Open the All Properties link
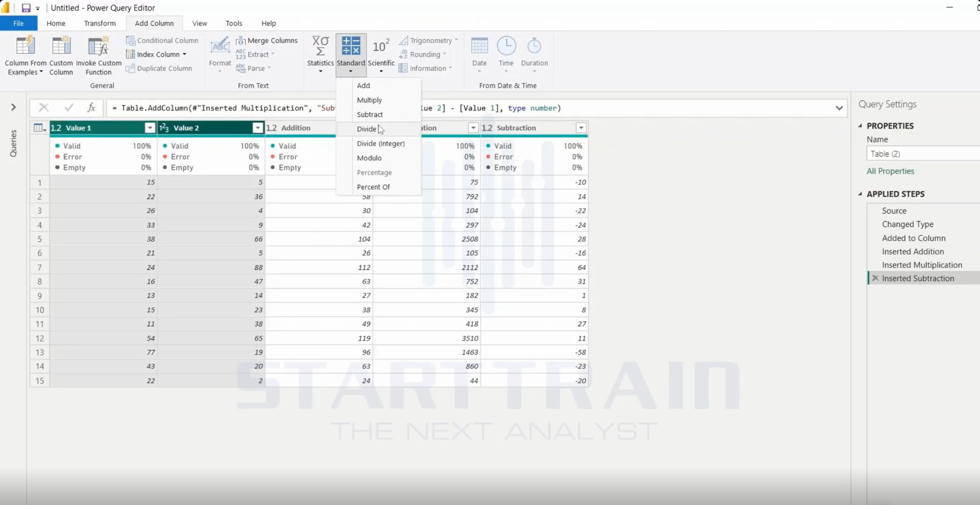Screen dimensions: 980x505 pos(890,171)
